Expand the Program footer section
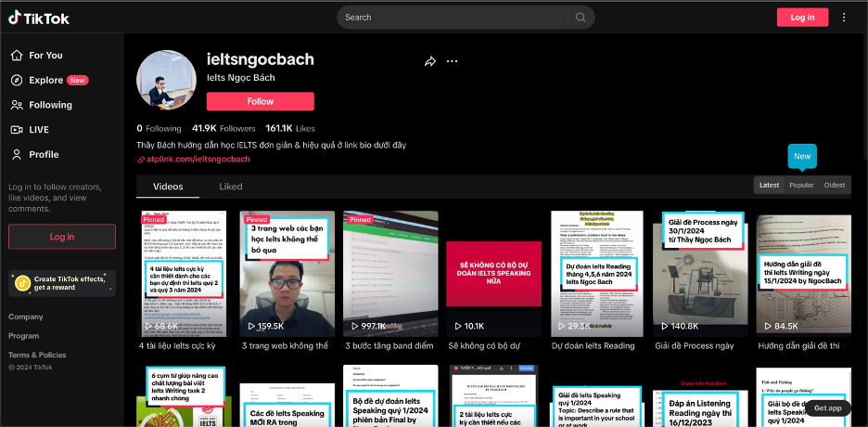 click(x=24, y=336)
